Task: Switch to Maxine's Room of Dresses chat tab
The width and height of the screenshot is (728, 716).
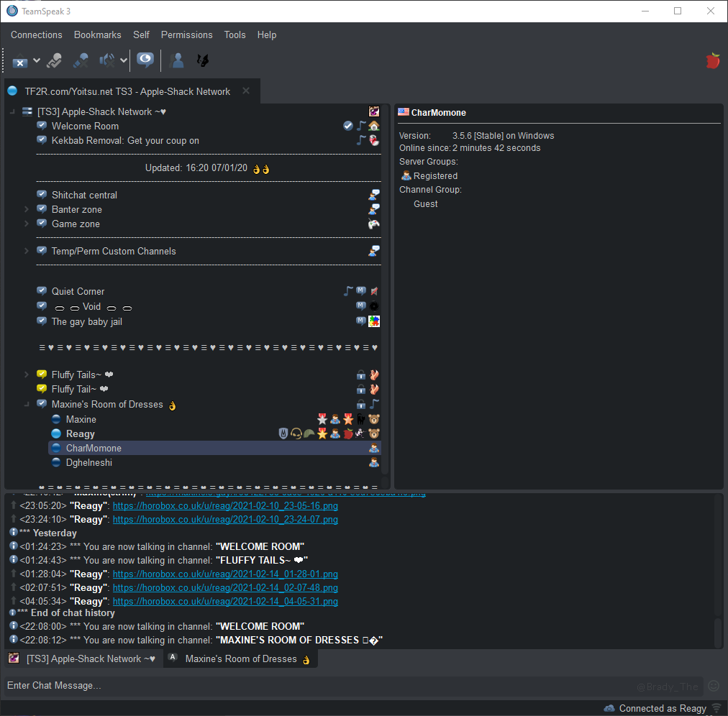Action: [x=240, y=658]
